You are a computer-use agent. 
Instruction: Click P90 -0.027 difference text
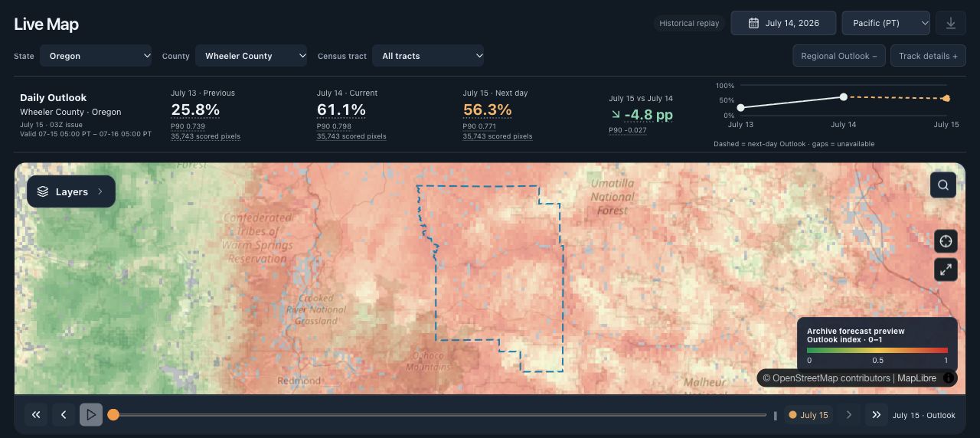[628, 130]
